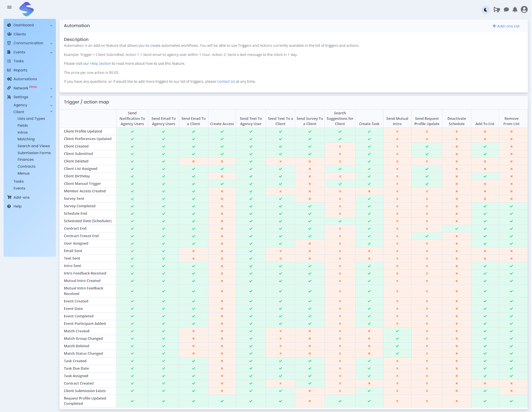Toggle Client Profile Updated for Create Task
The width and height of the screenshot is (532, 412).
(x=369, y=131)
